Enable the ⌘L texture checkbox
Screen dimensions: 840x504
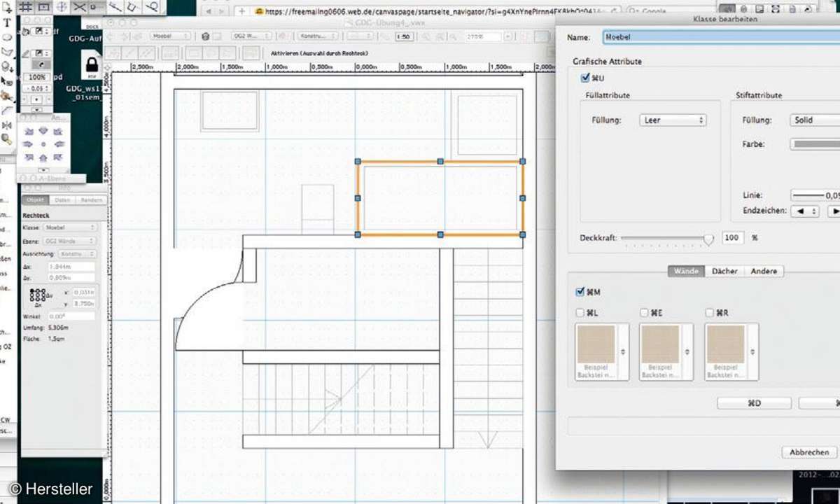(580, 313)
